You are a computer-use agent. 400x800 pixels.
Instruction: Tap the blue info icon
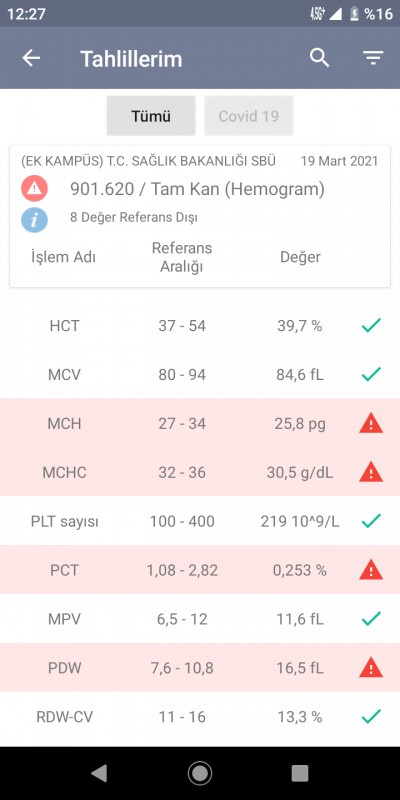(34, 220)
